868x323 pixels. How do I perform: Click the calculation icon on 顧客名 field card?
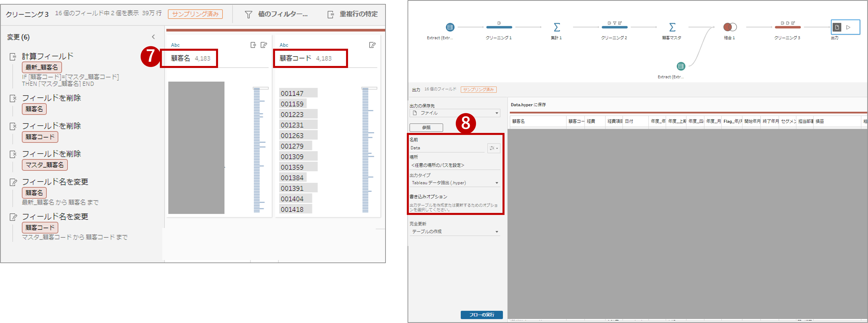(253, 45)
